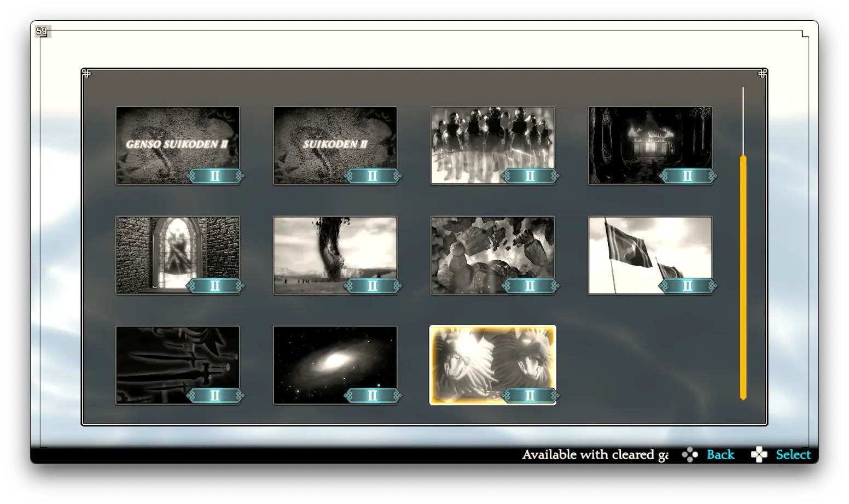The image size is (849, 504).
Task: Open the SUIKODEN II title movie thumbnail
Action: 335,145
